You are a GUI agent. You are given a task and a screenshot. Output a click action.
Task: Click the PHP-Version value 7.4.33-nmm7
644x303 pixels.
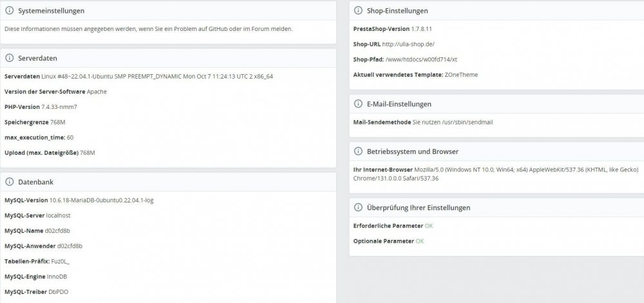pyautogui.click(x=59, y=107)
